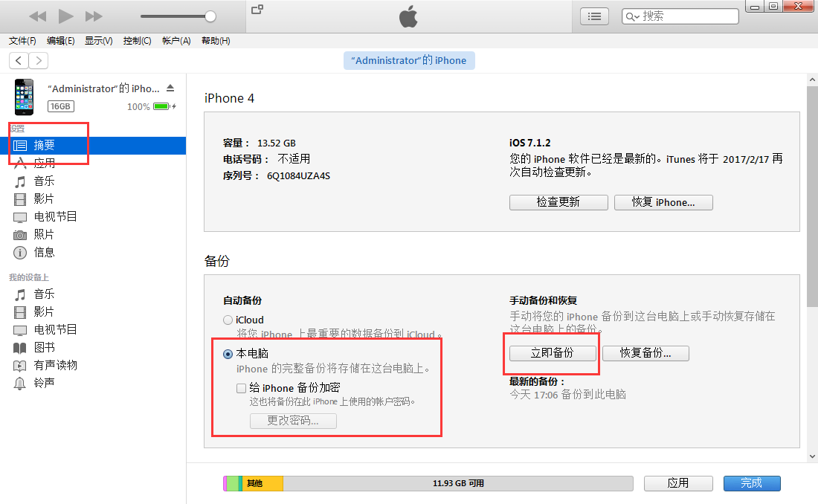Click the 电话号码 不适用 value
The image size is (818, 504).
tap(294, 158)
